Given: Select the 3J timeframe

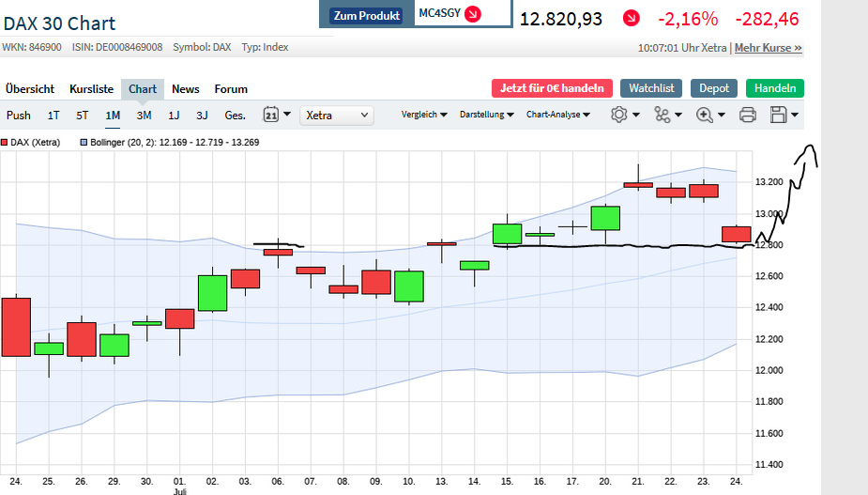Looking at the screenshot, I should [202, 116].
